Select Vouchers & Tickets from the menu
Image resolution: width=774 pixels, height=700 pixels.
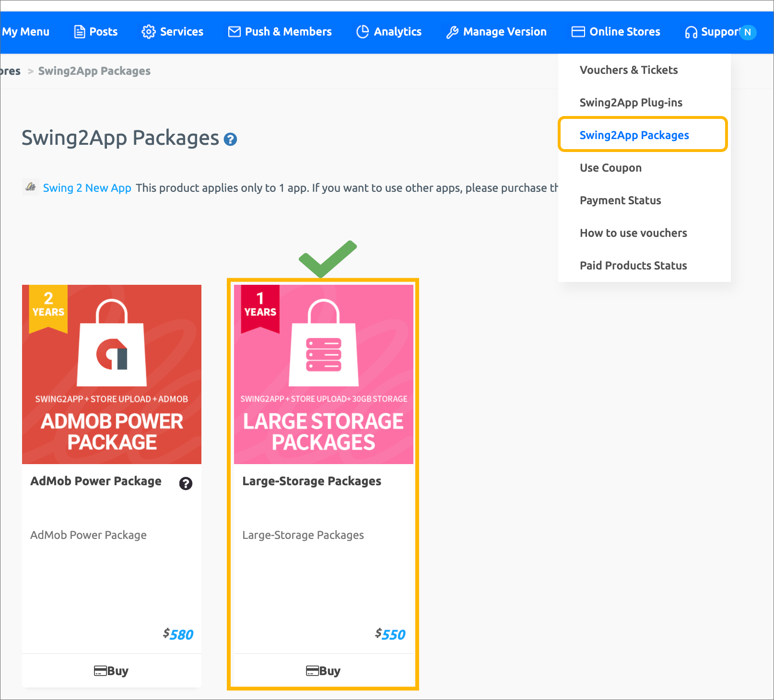628,70
